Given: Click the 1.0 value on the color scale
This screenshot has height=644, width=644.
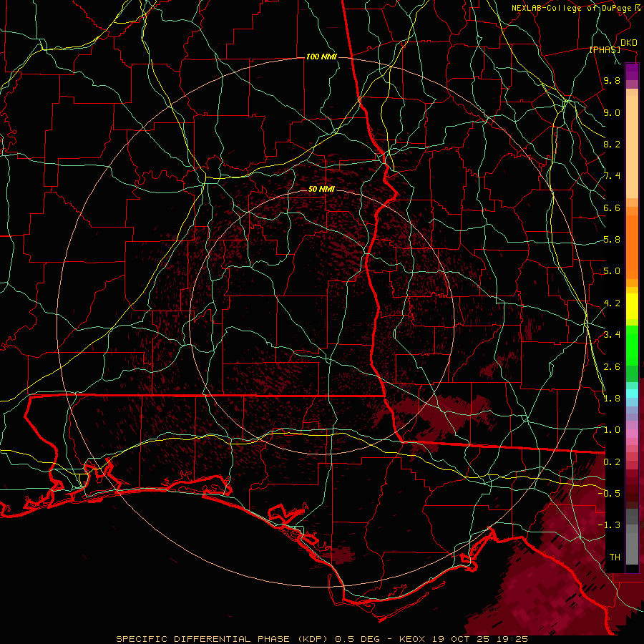Looking at the screenshot, I should (x=612, y=430).
